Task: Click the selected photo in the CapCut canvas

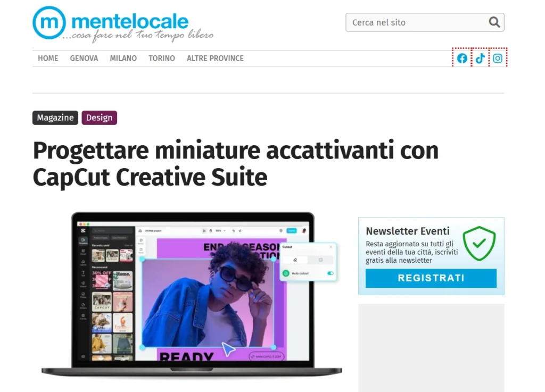Action: coord(208,303)
